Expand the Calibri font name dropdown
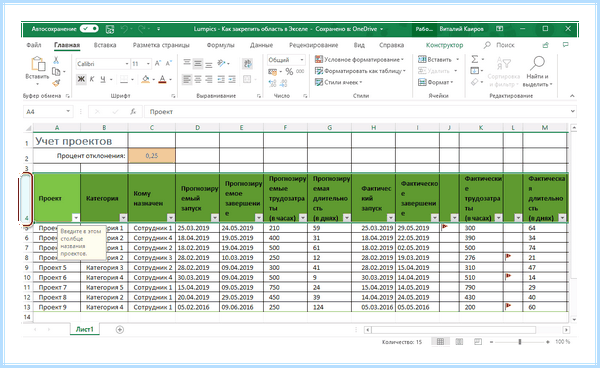This screenshot has width=600, height=368. 127,64
